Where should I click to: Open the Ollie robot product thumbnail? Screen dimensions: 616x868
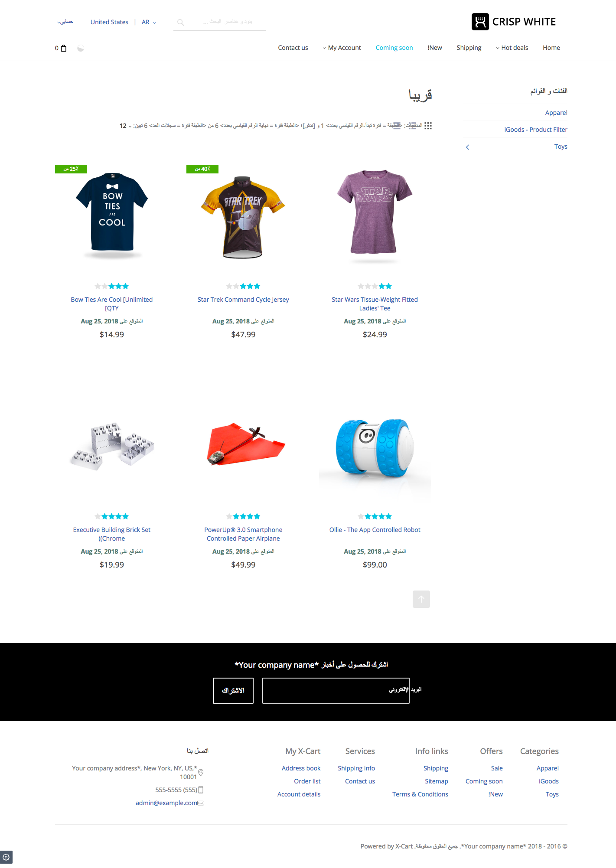click(x=375, y=448)
